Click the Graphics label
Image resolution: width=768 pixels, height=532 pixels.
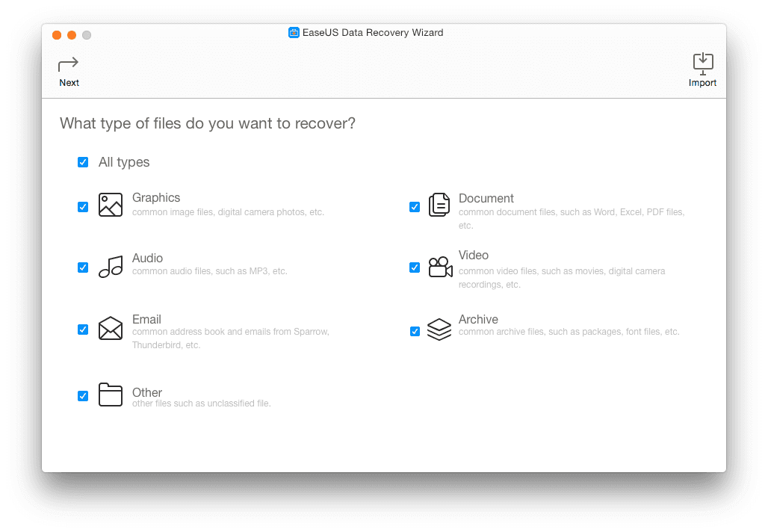[x=156, y=197]
